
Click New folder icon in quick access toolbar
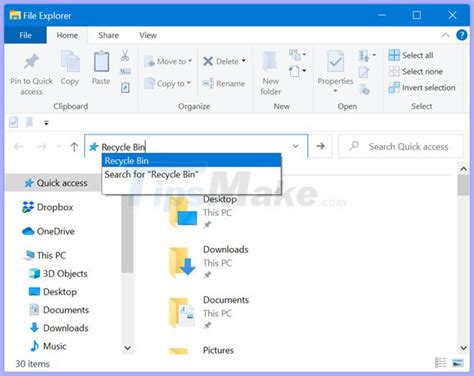[29, 122]
